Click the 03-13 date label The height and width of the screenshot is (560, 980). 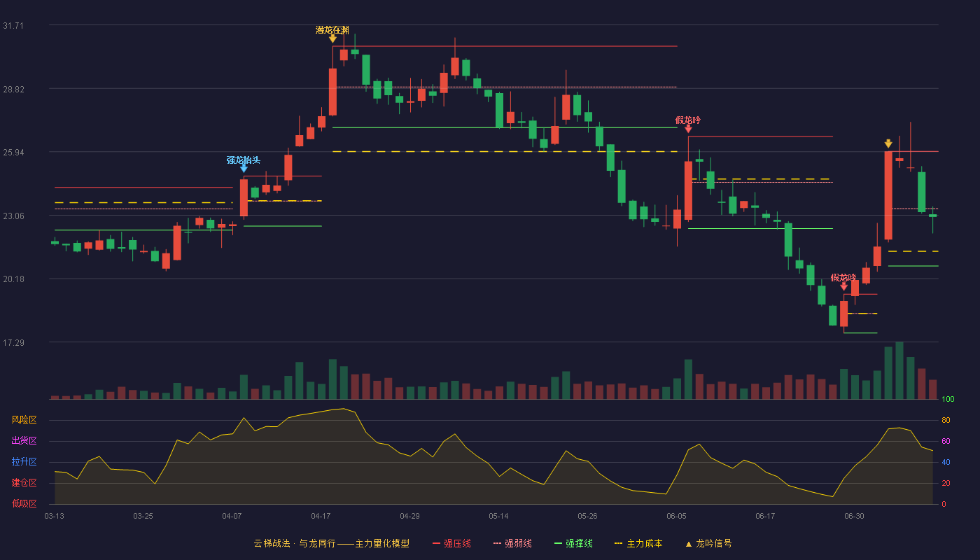[55, 516]
